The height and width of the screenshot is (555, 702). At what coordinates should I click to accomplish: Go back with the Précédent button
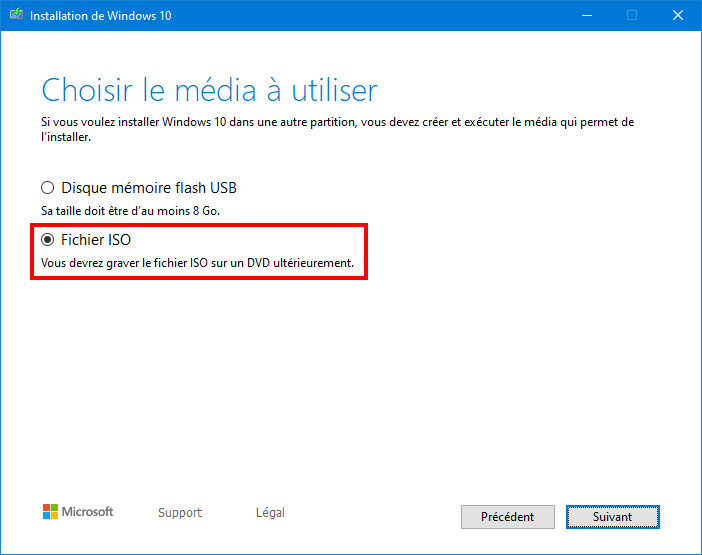click(x=508, y=517)
